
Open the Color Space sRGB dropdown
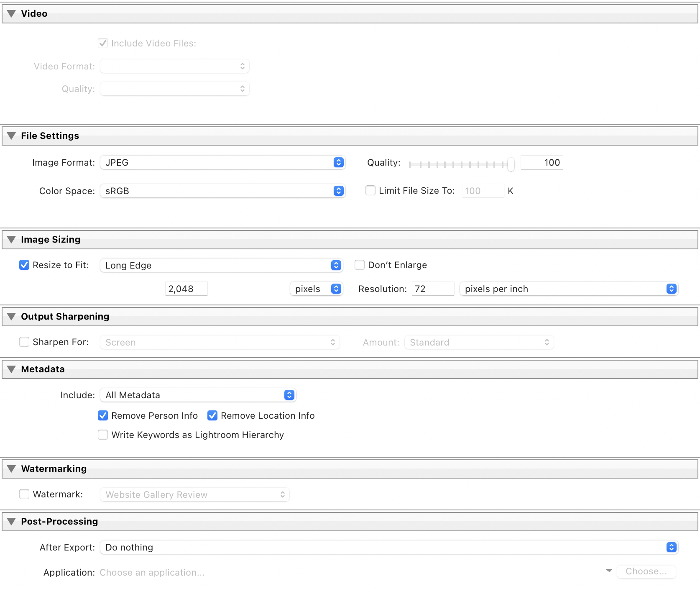pyautogui.click(x=222, y=191)
